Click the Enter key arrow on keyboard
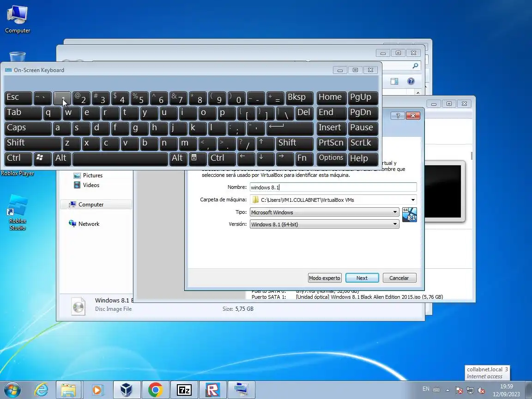Image resolution: width=532 pixels, height=399 pixels. click(x=290, y=128)
